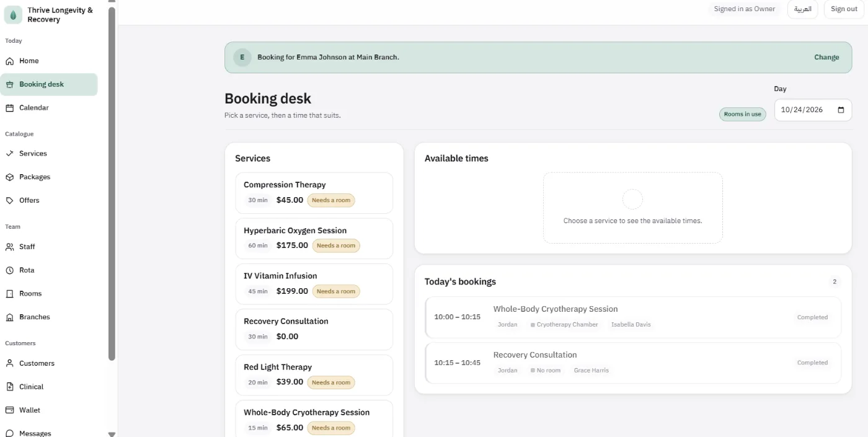Click the Cryotherapy Chamber room tag
Viewport: 868px width, 437px height.
pos(564,325)
